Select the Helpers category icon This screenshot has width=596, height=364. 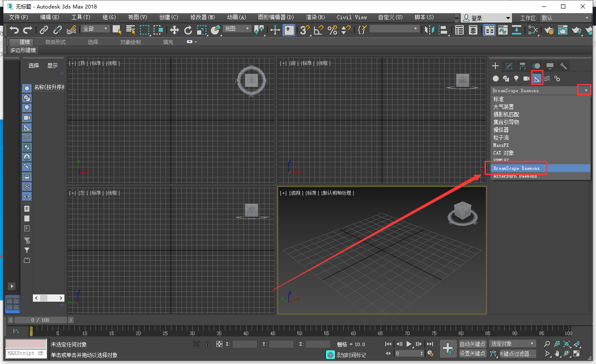[537, 79]
